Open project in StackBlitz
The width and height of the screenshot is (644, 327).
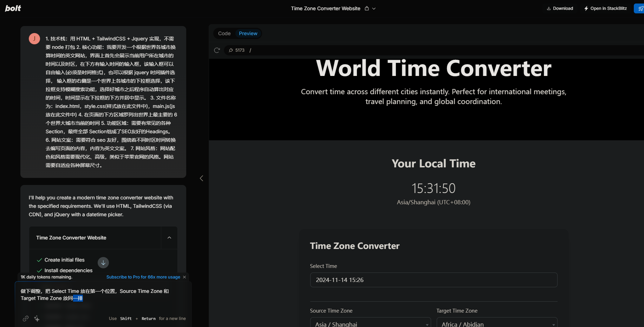pos(605,8)
